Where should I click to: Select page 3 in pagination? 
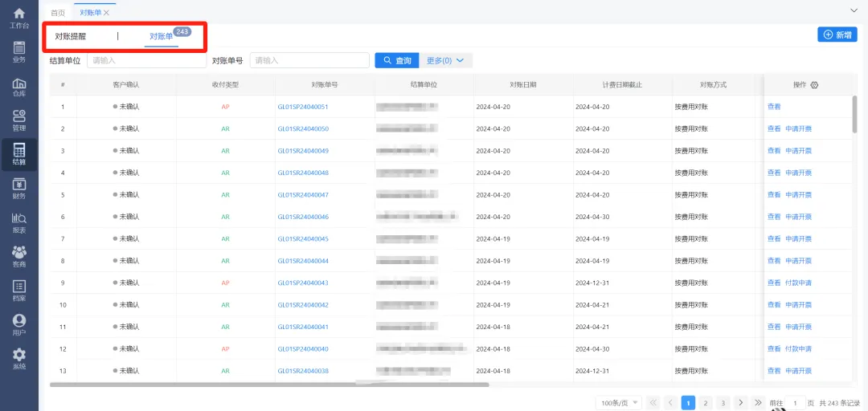click(723, 403)
